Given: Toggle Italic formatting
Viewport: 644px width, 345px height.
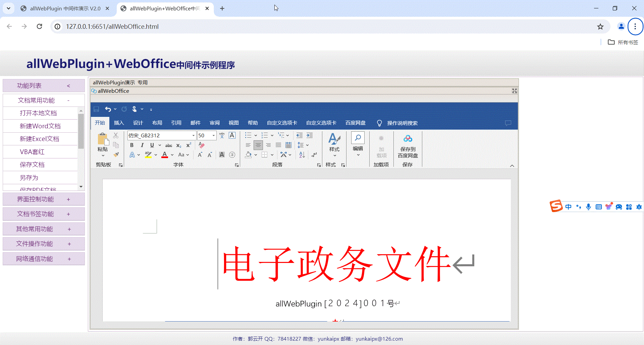Looking at the screenshot, I should click(x=142, y=145).
